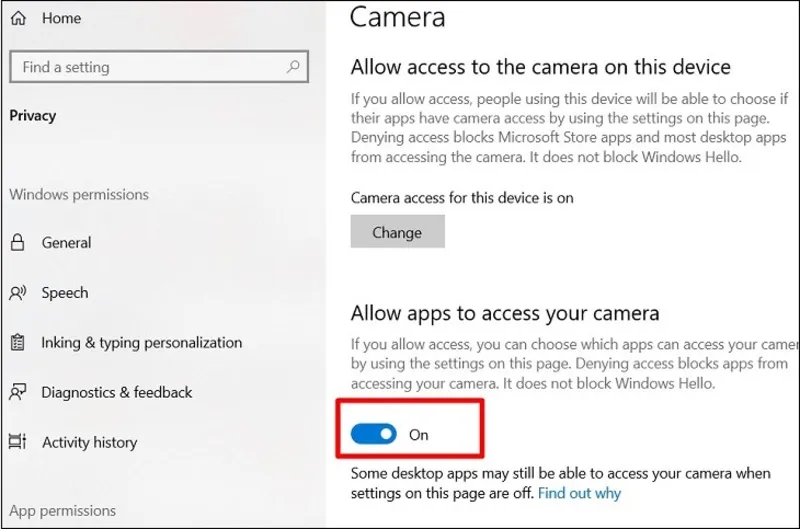Click the App permissions section heading
The image size is (800, 529).
tap(62, 511)
